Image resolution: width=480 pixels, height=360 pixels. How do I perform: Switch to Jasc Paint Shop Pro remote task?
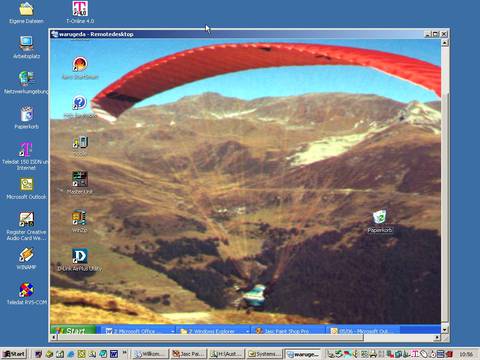click(287, 331)
